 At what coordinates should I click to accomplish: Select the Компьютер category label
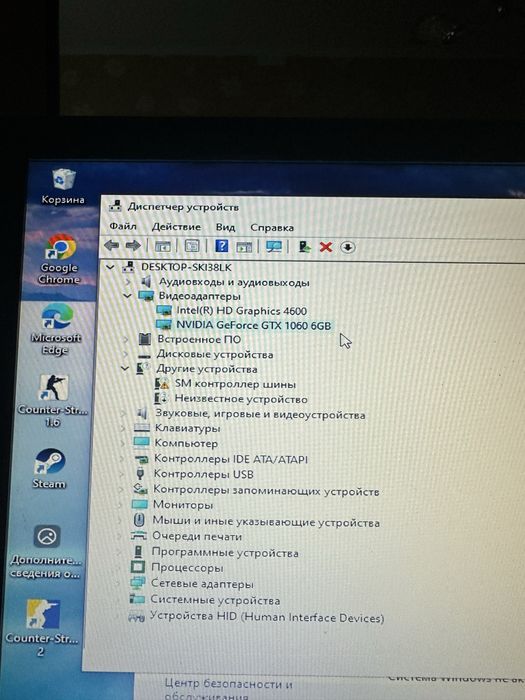coord(186,444)
